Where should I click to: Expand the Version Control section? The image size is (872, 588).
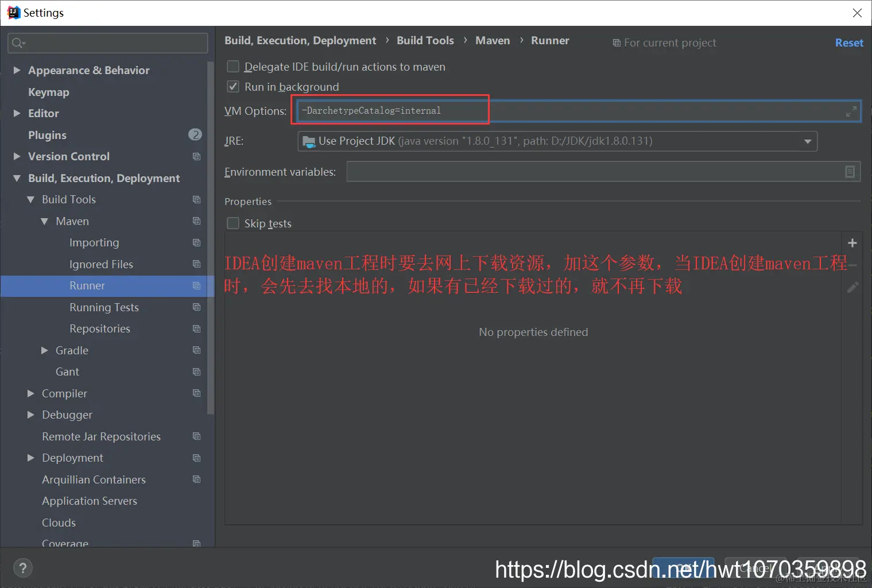(x=17, y=156)
